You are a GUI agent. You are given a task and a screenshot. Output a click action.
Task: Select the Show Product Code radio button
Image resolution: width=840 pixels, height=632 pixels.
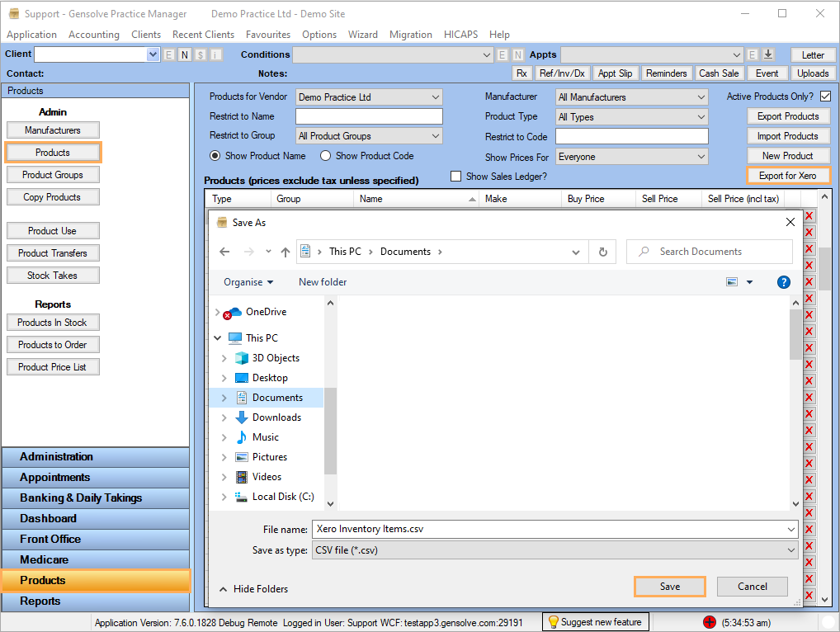[x=325, y=156]
